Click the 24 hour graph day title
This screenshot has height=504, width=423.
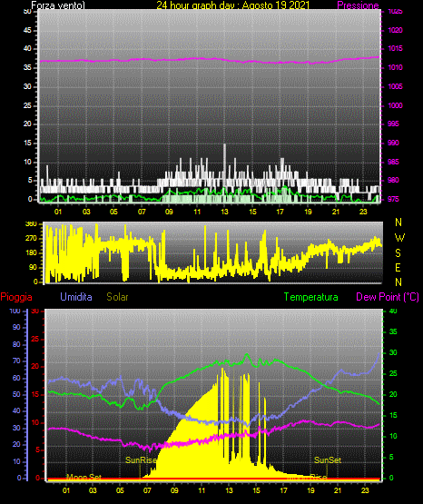233,5
